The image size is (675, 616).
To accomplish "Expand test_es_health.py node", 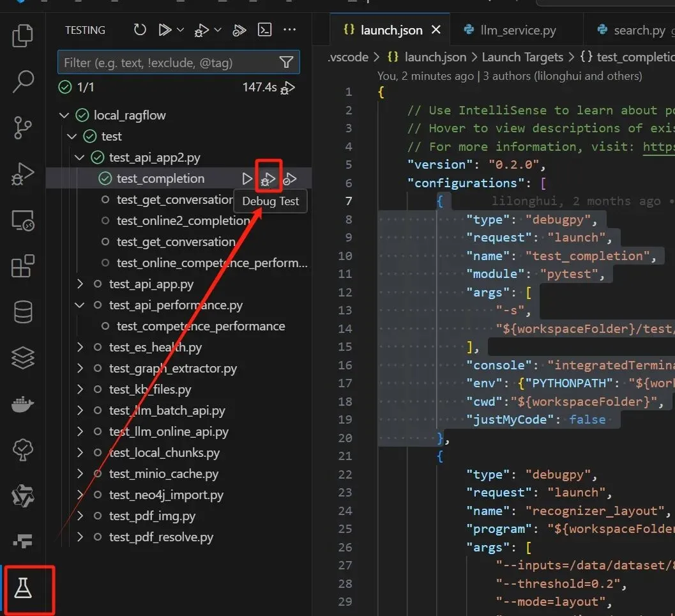I will click(x=80, y=347).
